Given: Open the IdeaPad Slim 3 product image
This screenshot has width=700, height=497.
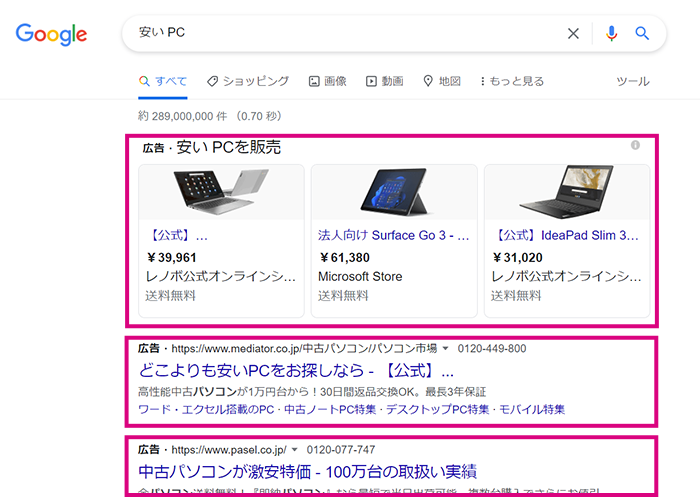Looking at the screenshot, I should [567, 192].
